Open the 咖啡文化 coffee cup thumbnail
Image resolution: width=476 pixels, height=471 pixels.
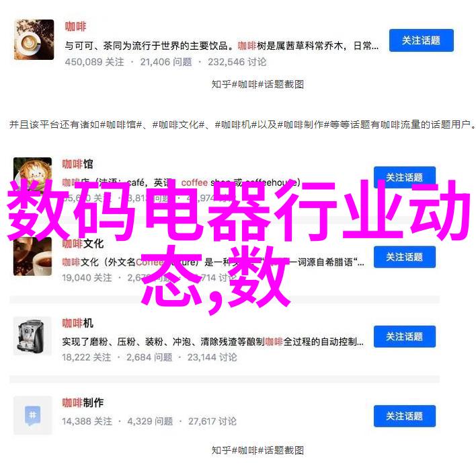[x=32, y=257]
